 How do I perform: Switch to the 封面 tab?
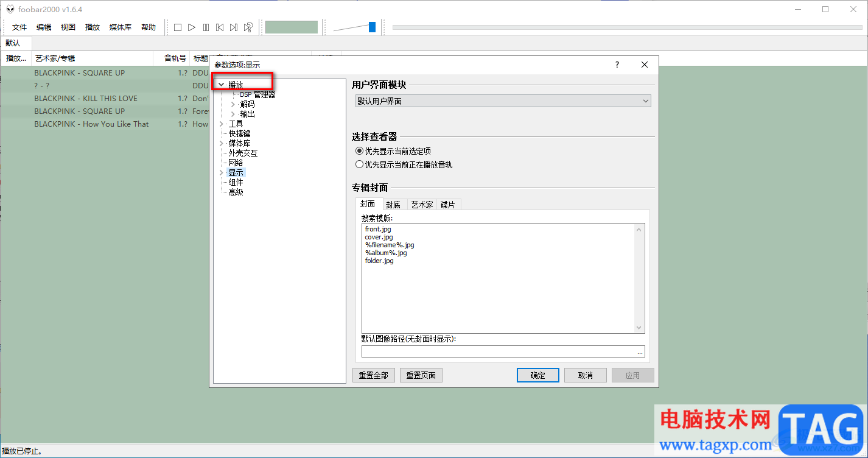368,204
